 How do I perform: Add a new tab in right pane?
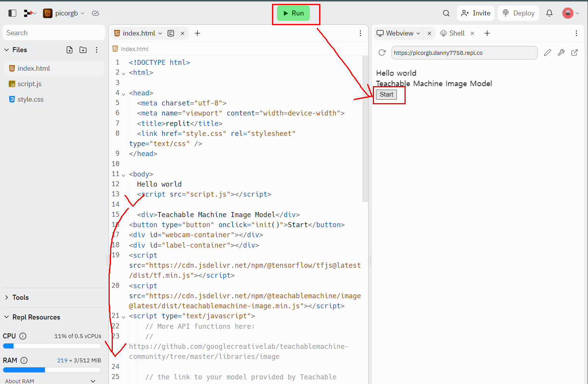(487, 33)
